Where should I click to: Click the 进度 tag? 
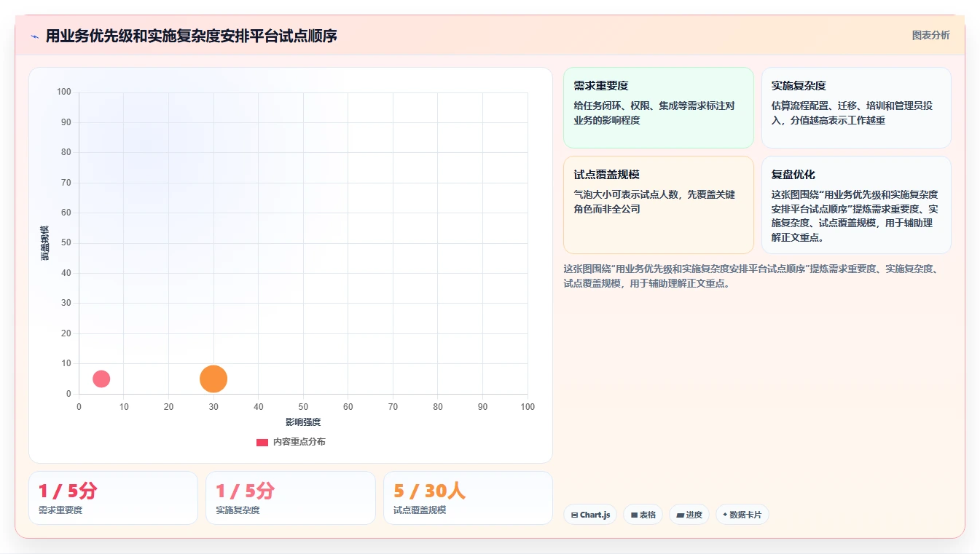coord(689,515)
